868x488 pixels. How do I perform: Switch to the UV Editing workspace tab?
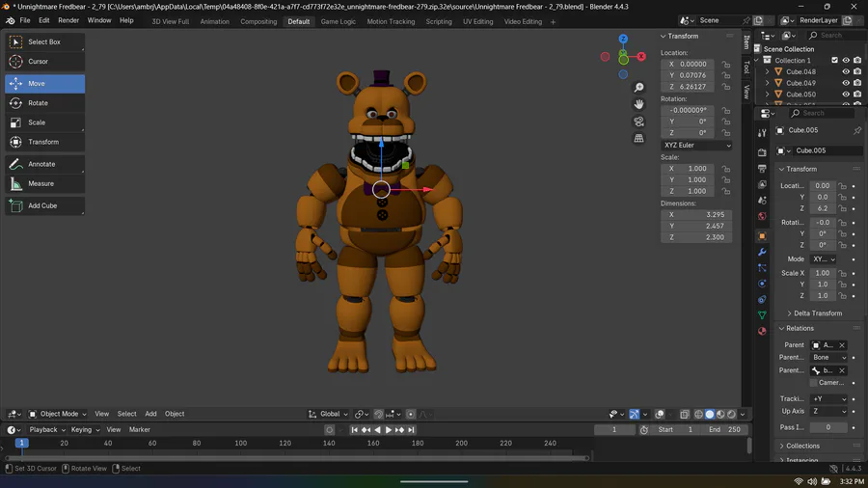[x=477, y=21]
